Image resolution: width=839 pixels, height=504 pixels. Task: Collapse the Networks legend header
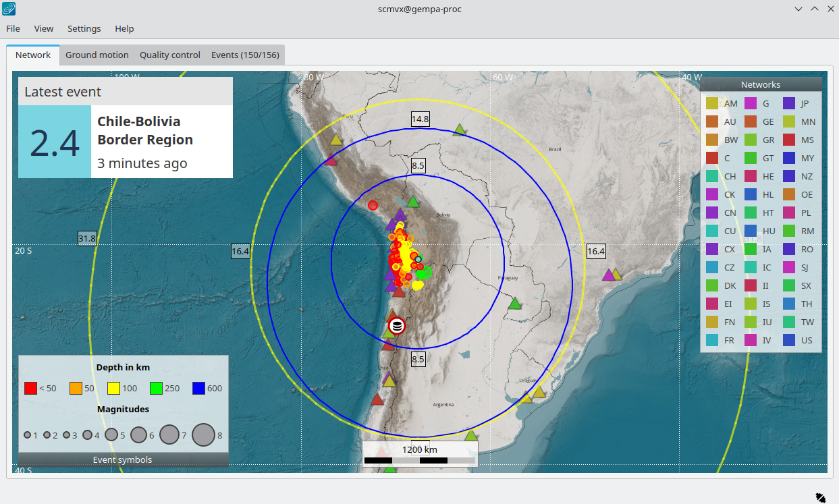click(x=760, y=84)
